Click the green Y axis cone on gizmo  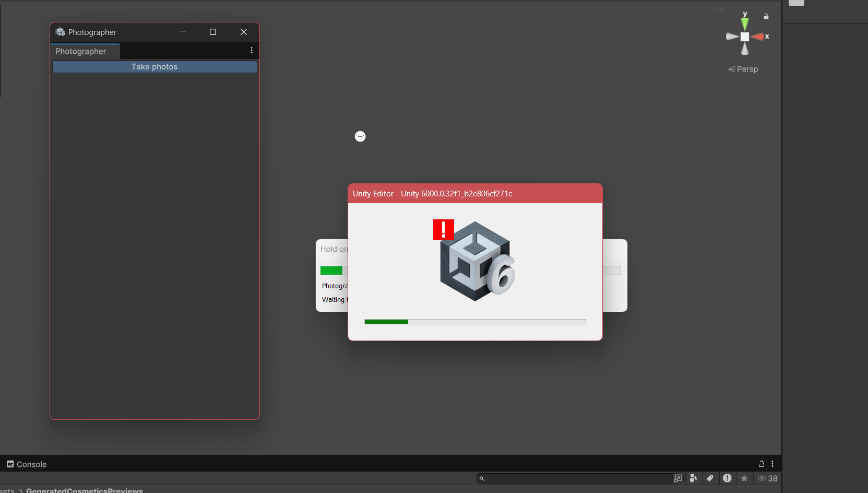point(745,22)
